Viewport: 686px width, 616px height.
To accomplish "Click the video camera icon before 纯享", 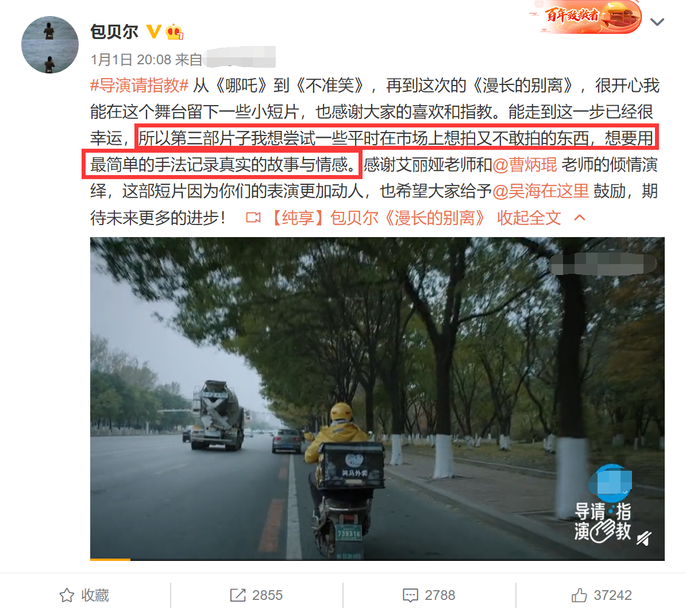I will pyautogui.click(x=253, y=217).
